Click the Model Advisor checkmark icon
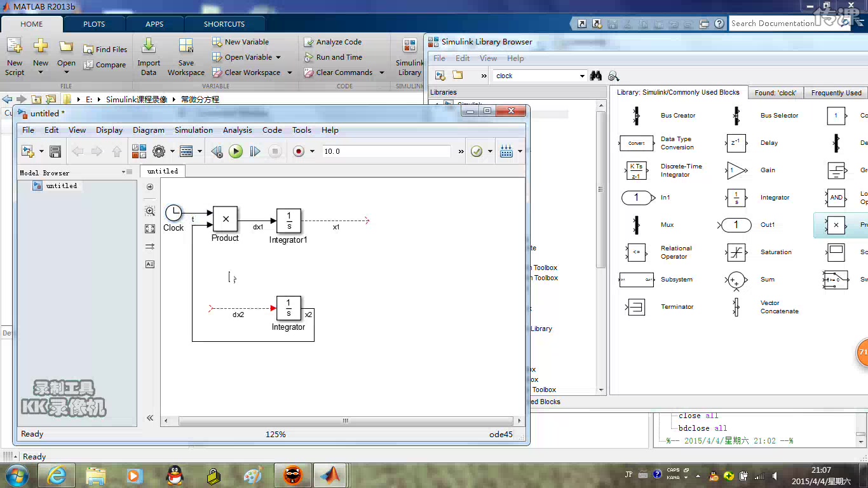 tap(477, 151)
